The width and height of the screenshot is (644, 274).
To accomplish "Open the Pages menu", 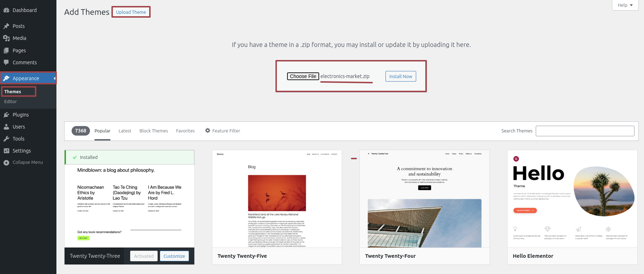I will pos(28,50).
